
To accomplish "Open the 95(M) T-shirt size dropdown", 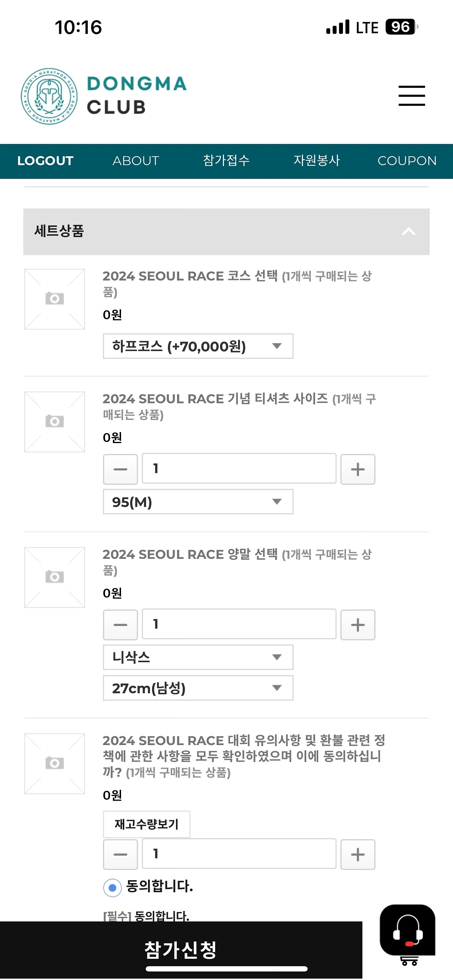I will (198, 502).
